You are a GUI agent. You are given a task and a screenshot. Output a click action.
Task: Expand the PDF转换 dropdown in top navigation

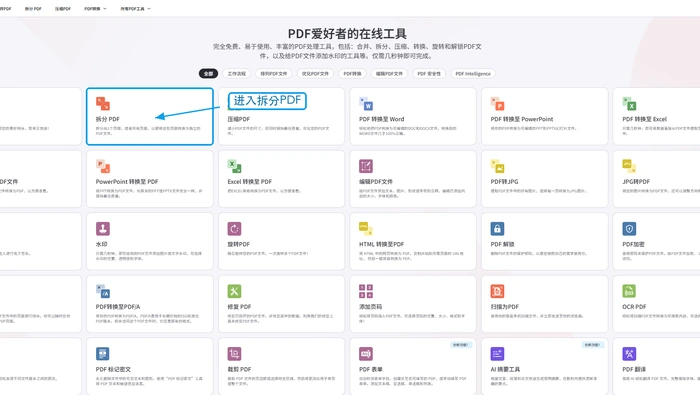point(95,8)
